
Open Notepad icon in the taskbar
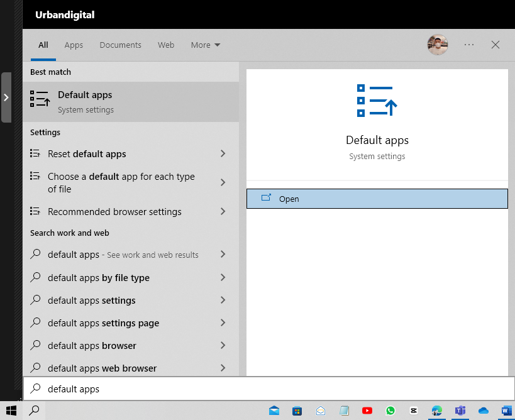pos(344,411)
